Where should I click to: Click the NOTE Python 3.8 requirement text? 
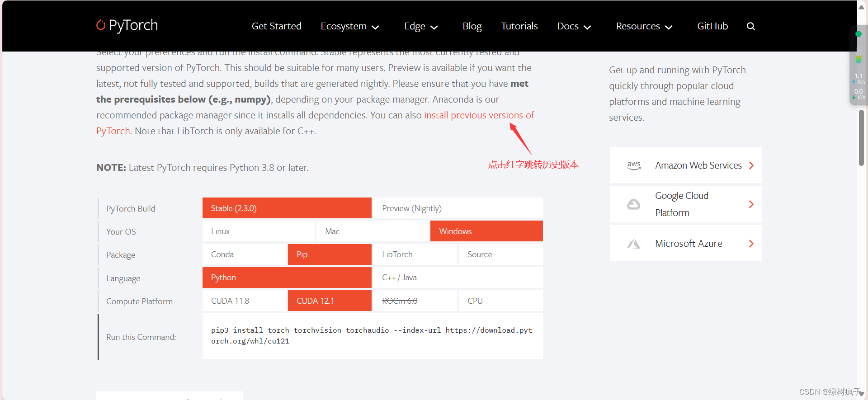pos(203,168)
